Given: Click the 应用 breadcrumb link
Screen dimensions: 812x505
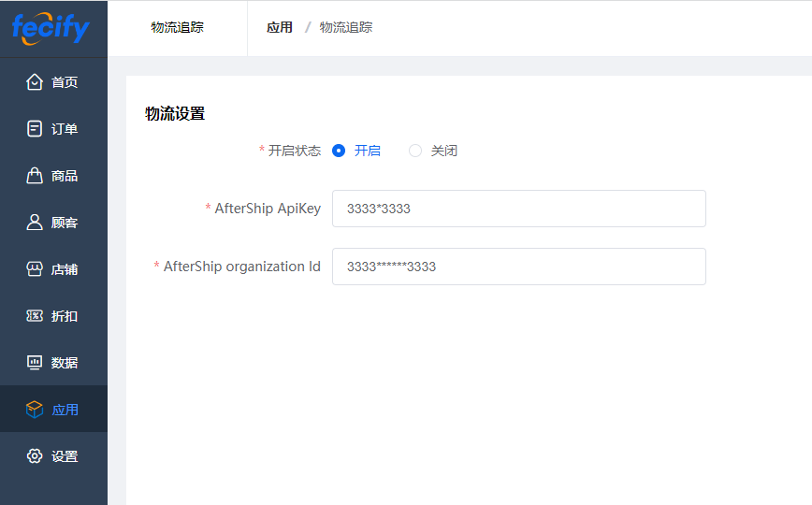Looking at the screenshot, I should point(280,27).
